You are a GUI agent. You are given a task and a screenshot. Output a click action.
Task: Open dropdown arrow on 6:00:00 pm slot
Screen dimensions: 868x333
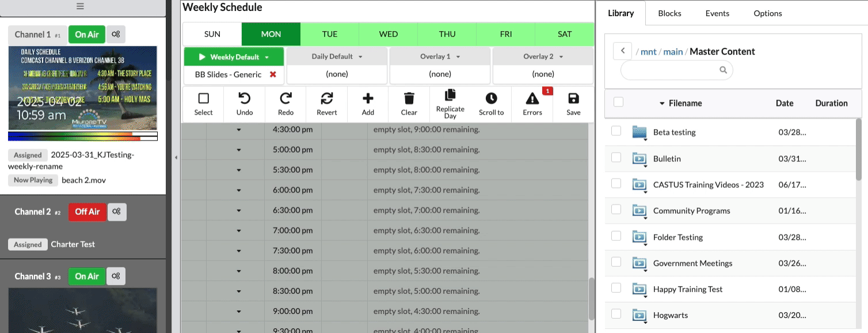(239, 190)
